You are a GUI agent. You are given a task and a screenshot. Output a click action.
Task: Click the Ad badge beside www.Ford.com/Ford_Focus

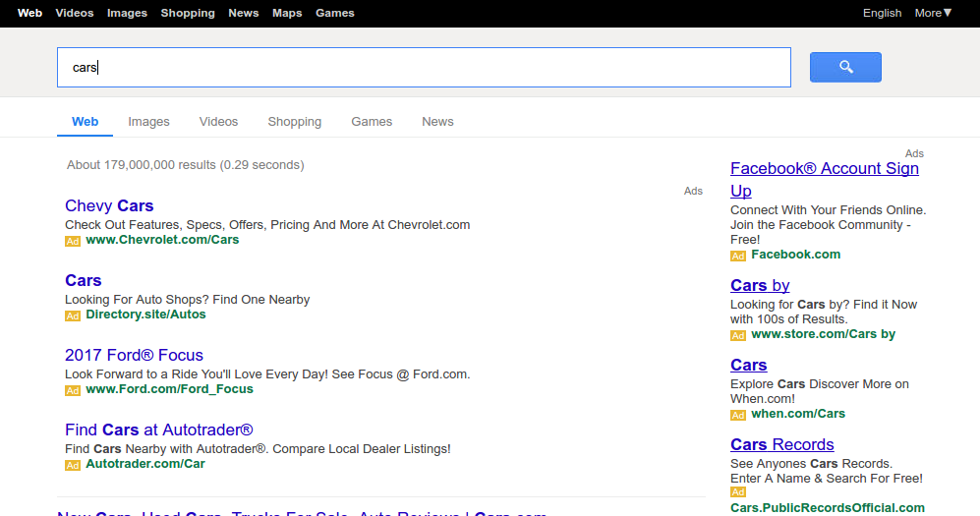(x=72, y=390)
